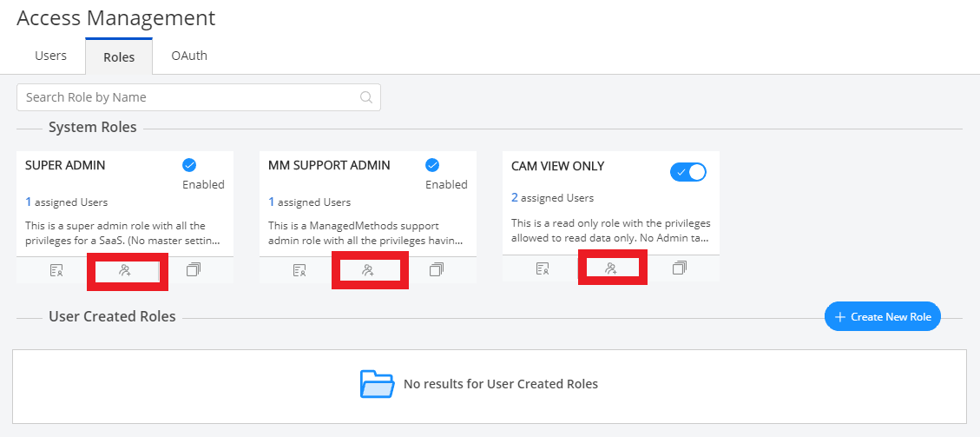The width and height of the screenshot is (980, 437).
Task: Click assign users icon on MM SUPPORT ADMIN card
Action: (x=368, y=270)
